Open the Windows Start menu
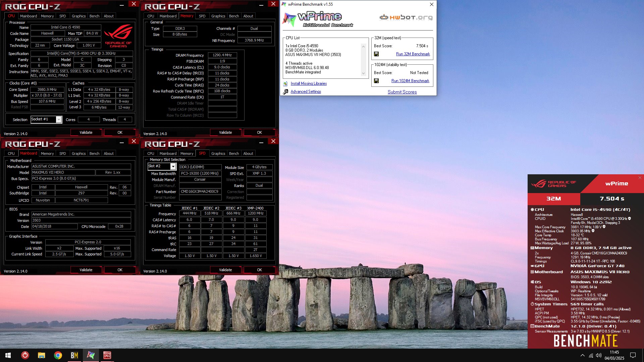 (8, 355)
